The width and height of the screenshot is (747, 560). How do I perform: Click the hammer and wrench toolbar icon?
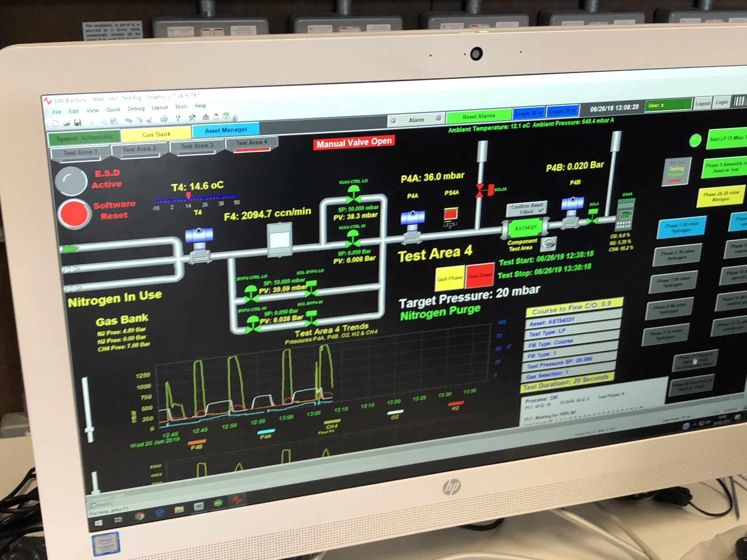(192, 118)
